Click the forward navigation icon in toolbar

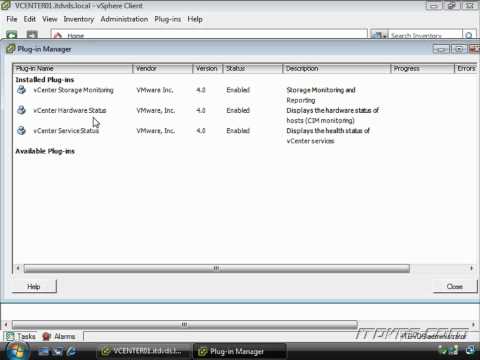(x=32, y=35)
